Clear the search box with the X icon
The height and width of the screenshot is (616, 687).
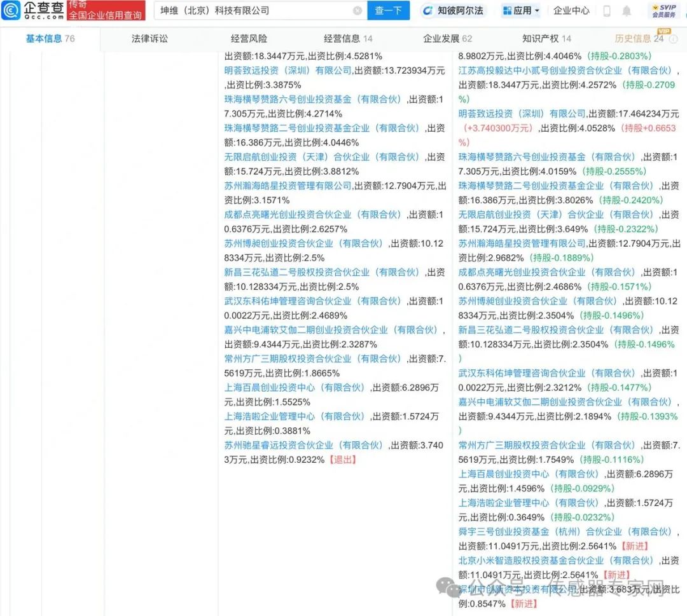pyautogui.click(x=357, y=11)
